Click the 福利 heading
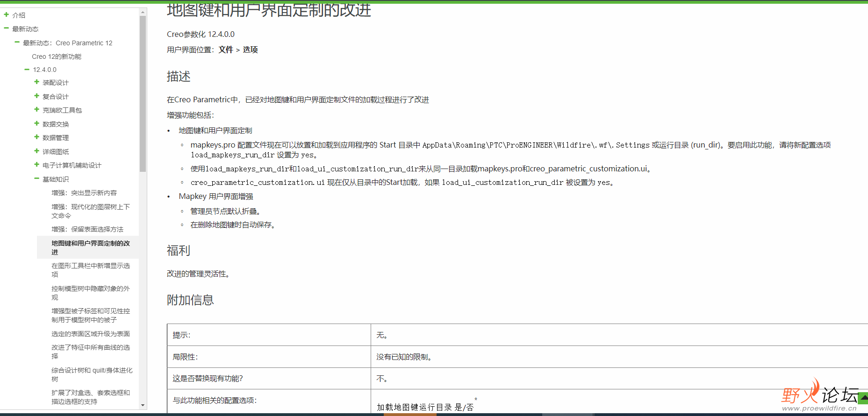The width and height of the screenshot is (868, 416). pyautogui.click(x=179, y=251)
